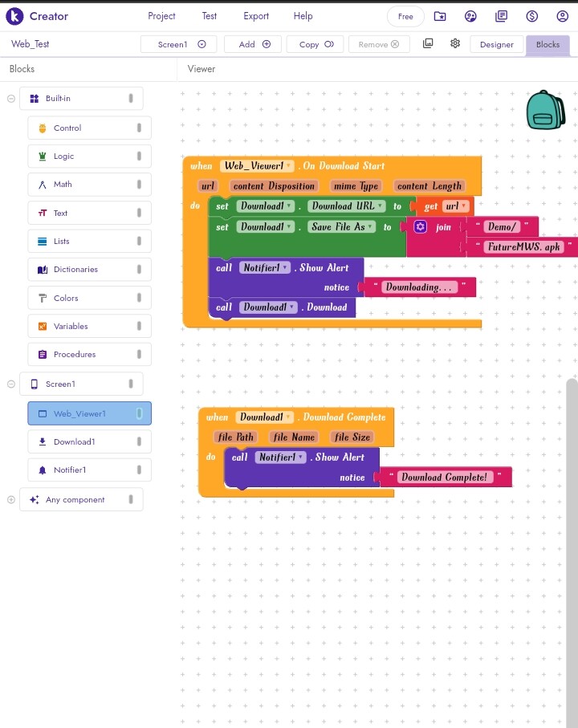Open the Test menu

tap(210, 16)
